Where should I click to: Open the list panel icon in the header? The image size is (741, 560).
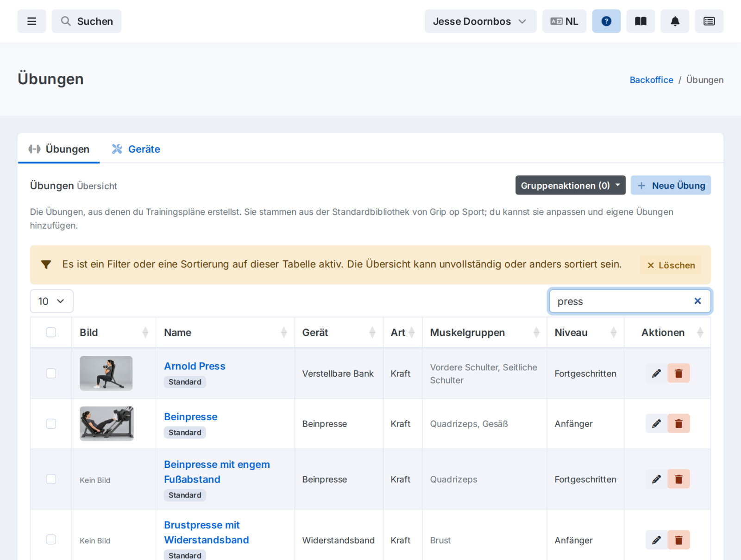[x=709, y=21]
